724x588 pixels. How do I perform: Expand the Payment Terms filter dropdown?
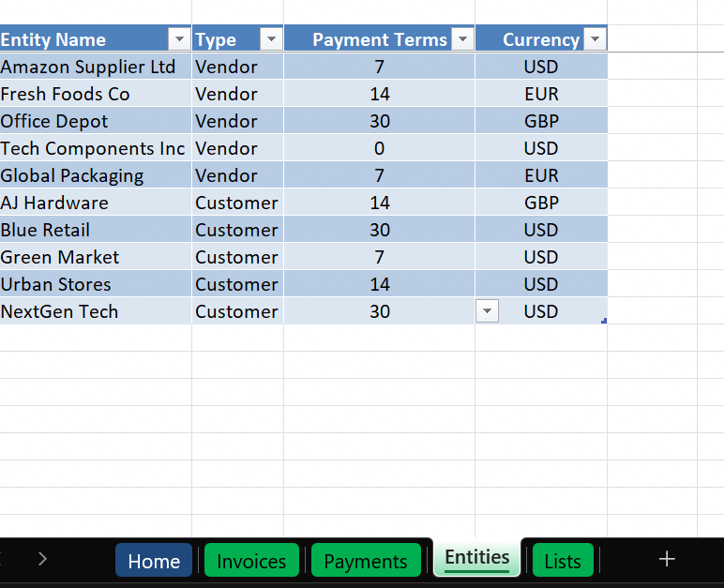tap(461, 39)
